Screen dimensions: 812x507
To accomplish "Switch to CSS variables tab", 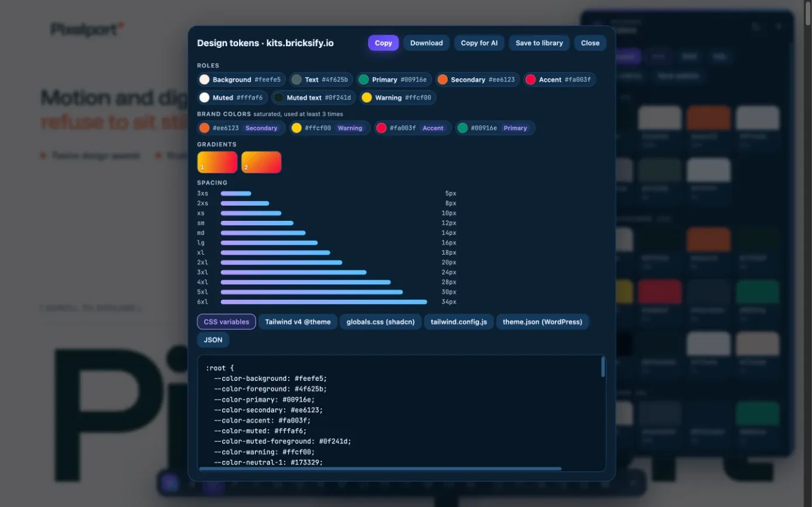I will (x=226, y=322).
